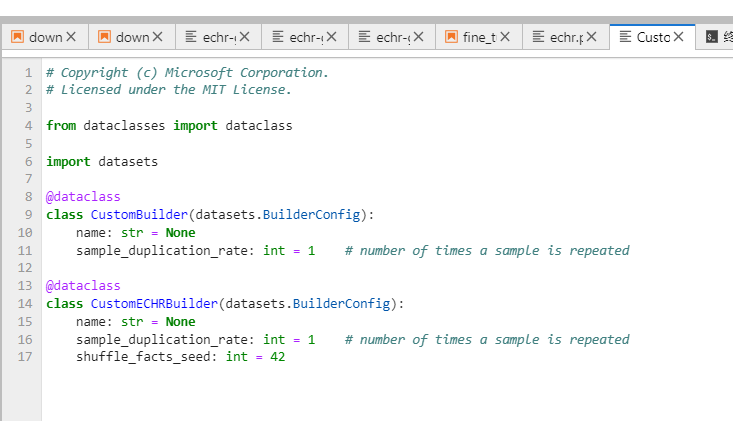Click the repeated-sample comment on line 16
Image resolution: width=733 pixels, height=421 pixels.
tap(487, 340)
